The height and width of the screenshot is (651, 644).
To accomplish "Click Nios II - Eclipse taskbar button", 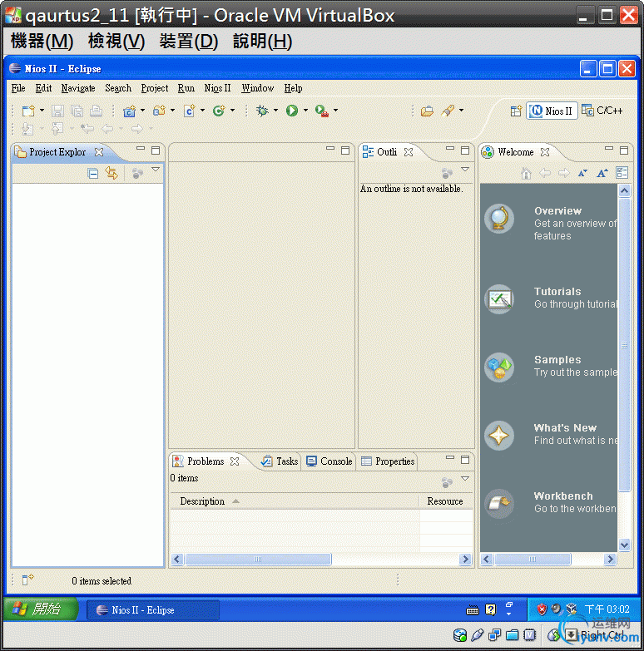I will (153, 610).
